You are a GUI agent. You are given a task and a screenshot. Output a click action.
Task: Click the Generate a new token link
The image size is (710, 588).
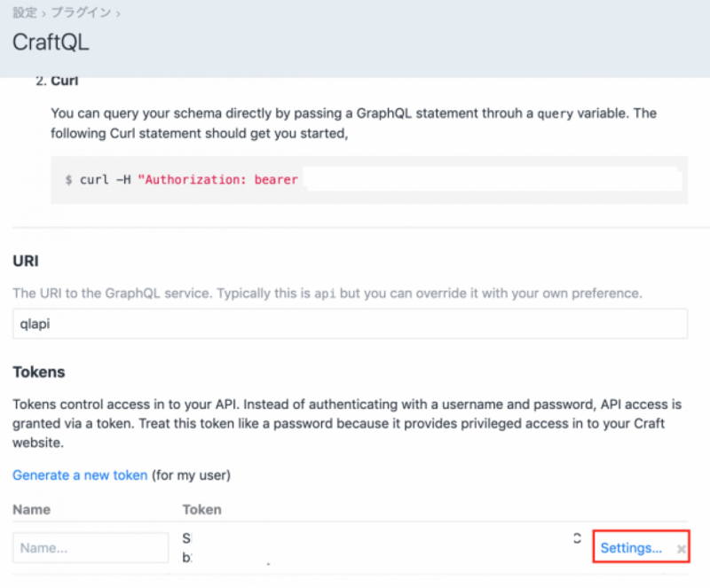80,475
